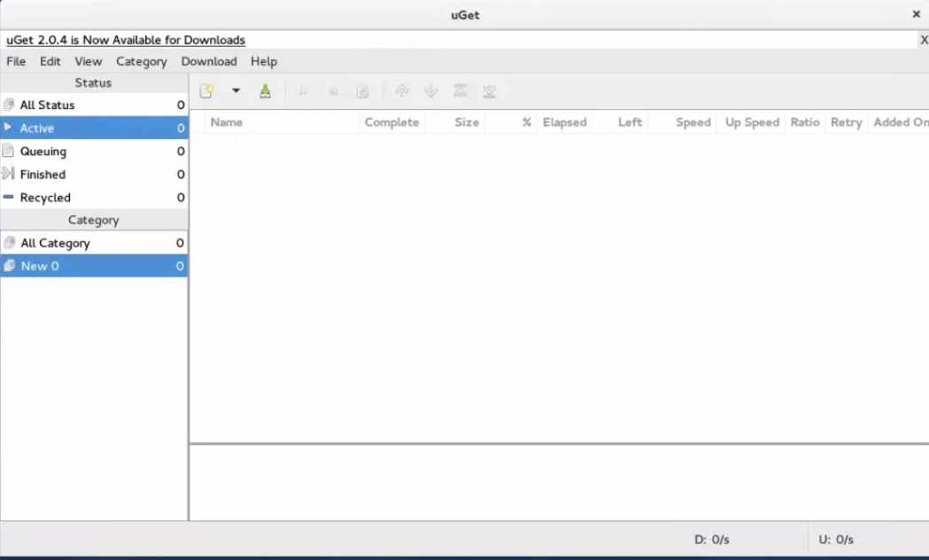
Task: Click the Move to Bottom icon
Action: 488,90
